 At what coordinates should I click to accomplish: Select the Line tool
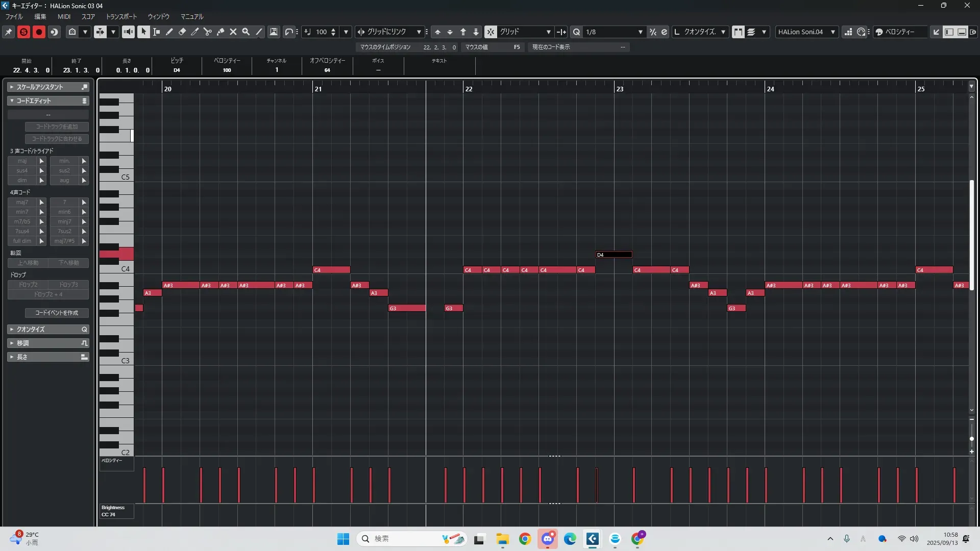259,32
